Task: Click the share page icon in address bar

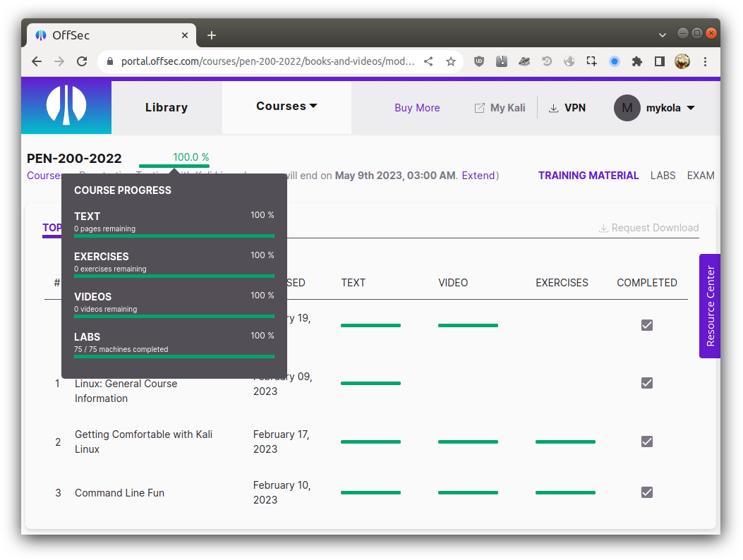Action: point(428,61)
